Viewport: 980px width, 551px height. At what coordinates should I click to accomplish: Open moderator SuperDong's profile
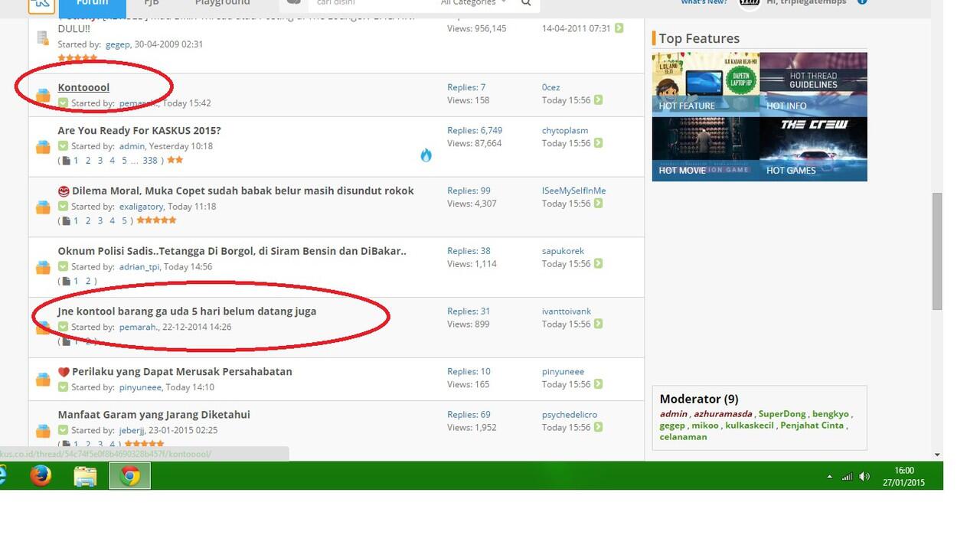[x=782, y=414]
